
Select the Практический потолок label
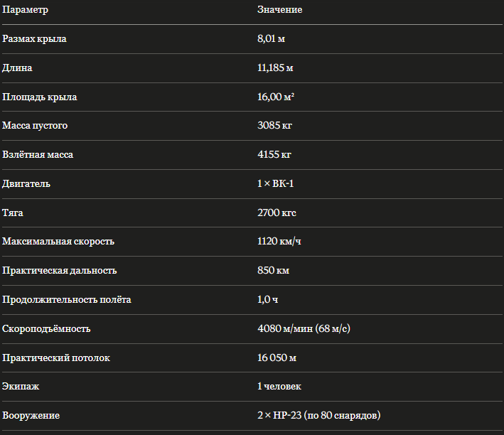pyautogui.click(x=56, y=358)
